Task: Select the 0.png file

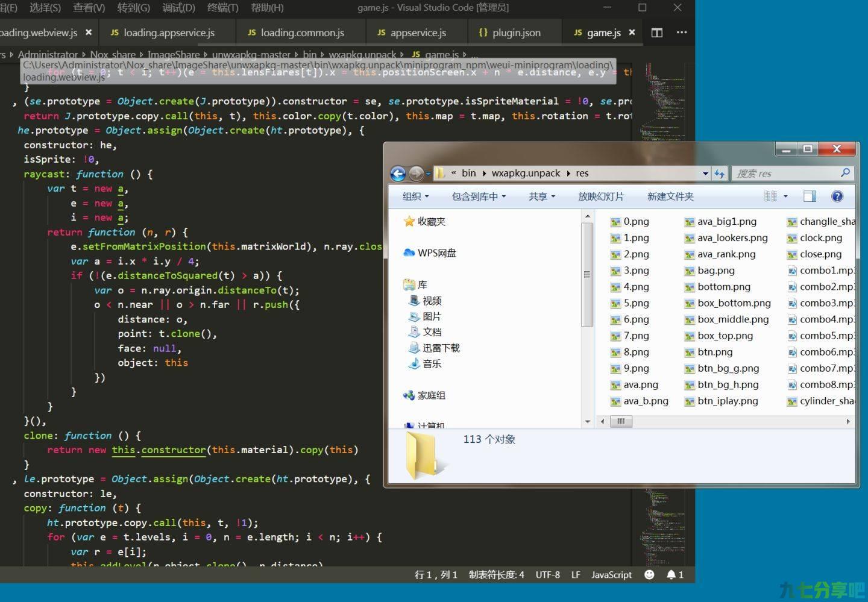Action: pos(630,221)
